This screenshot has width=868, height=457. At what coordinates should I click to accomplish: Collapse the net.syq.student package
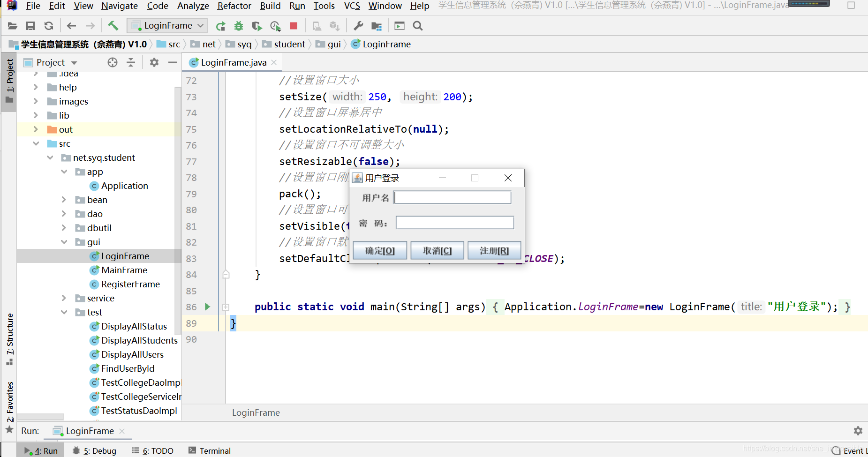50,157
